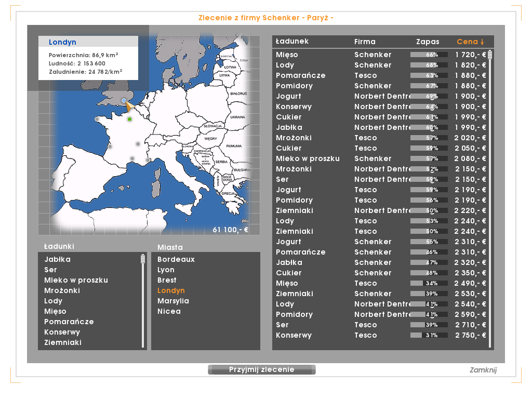This screenshot has width=532, height=399.
Task: Select Mięso Tesco row at 2 490 €
Action: pos(381,283)
